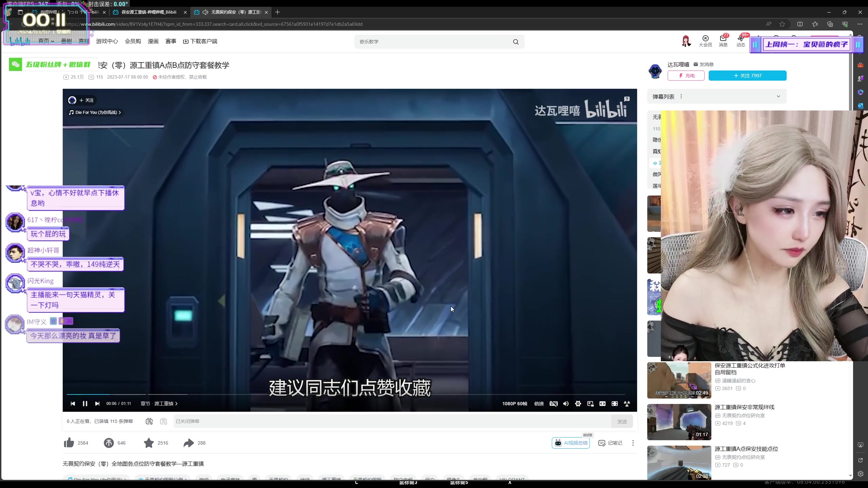This screenshot has height=488, width=868.
Task: Expand the 弹幕列表 panel chevron
Action: pyautogui.click(x=778, y=97)
